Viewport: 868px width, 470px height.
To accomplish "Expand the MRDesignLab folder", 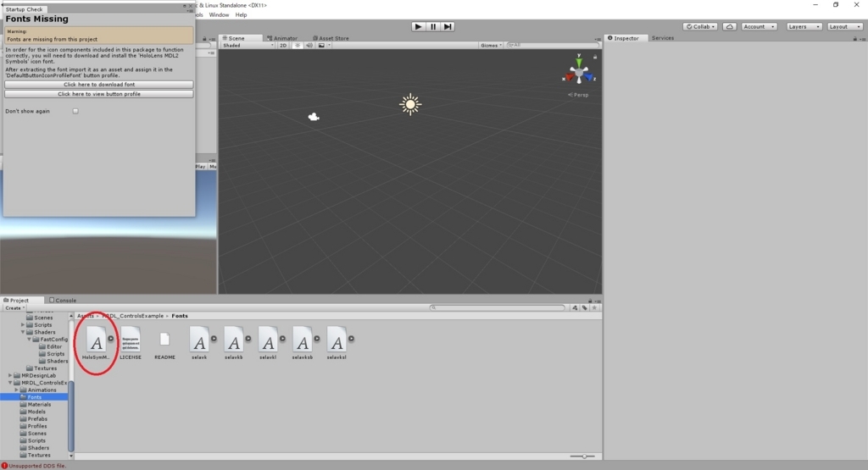I will 10,375.
